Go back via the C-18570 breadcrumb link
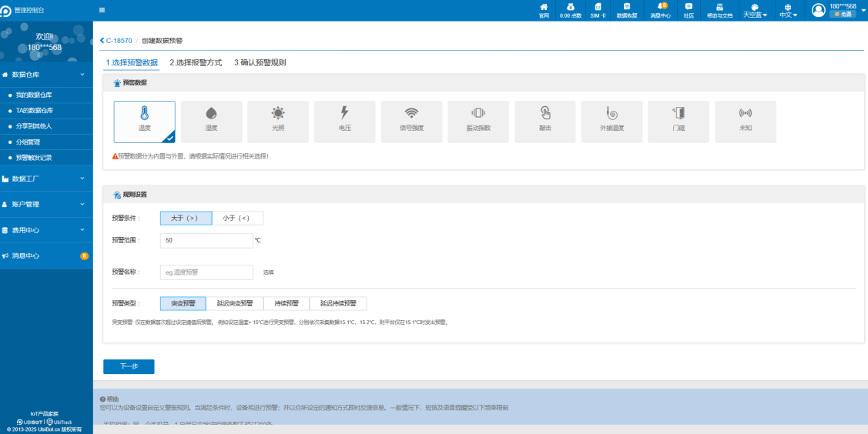This screenshot has height=434, width=868. [x=116, y=41]
